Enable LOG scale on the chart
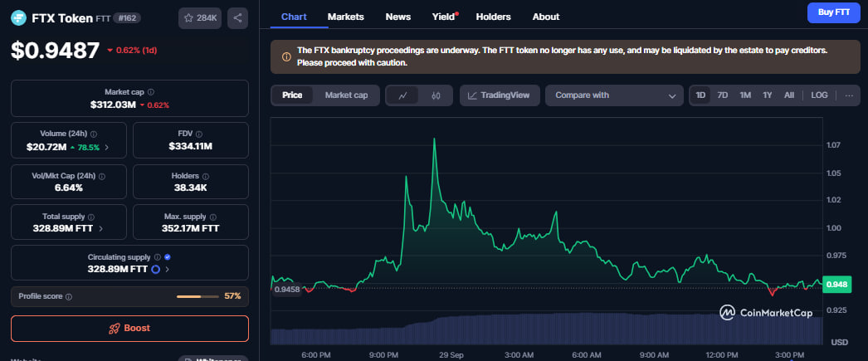868x361 pixels. pyautogui.click(x=819, y=95)
